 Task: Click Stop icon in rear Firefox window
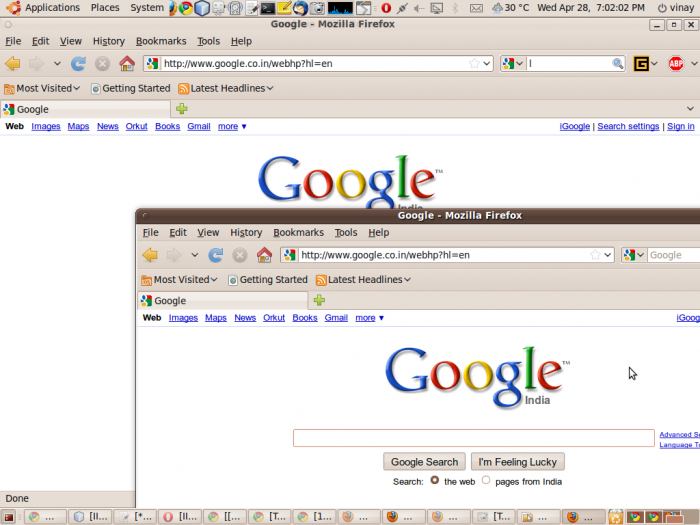102,64
